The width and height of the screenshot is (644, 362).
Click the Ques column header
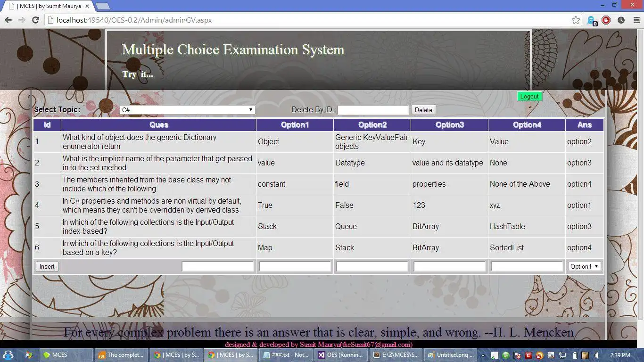coord(159,125)
